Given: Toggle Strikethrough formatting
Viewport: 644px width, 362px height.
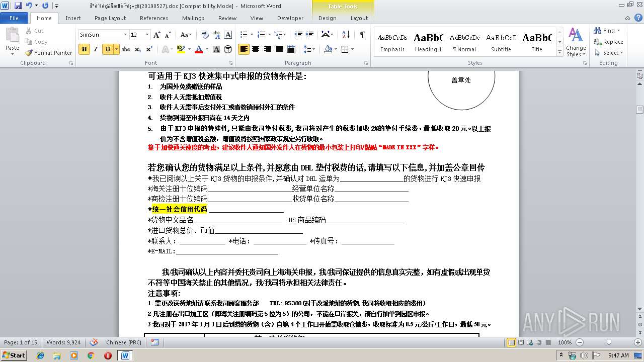Looking at the screenshot, I should click(x=126, y=49).
